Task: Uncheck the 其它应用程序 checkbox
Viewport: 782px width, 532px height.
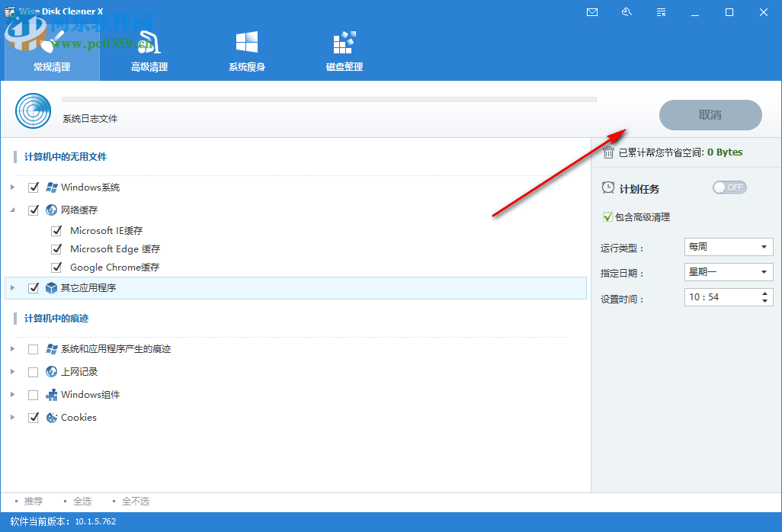Action: point(34,288)
